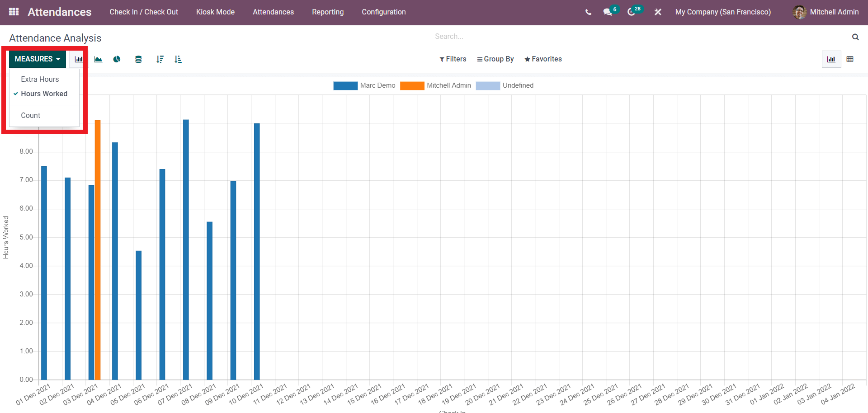Click blue bar for 10 Dec 2021
This screenshot has height=413, width=868.
coord(257,251)
